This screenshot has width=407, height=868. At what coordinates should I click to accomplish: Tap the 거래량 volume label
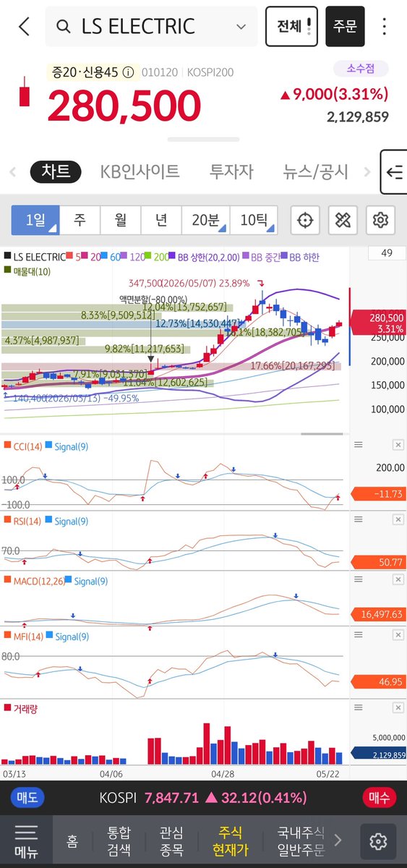point(21,709)
